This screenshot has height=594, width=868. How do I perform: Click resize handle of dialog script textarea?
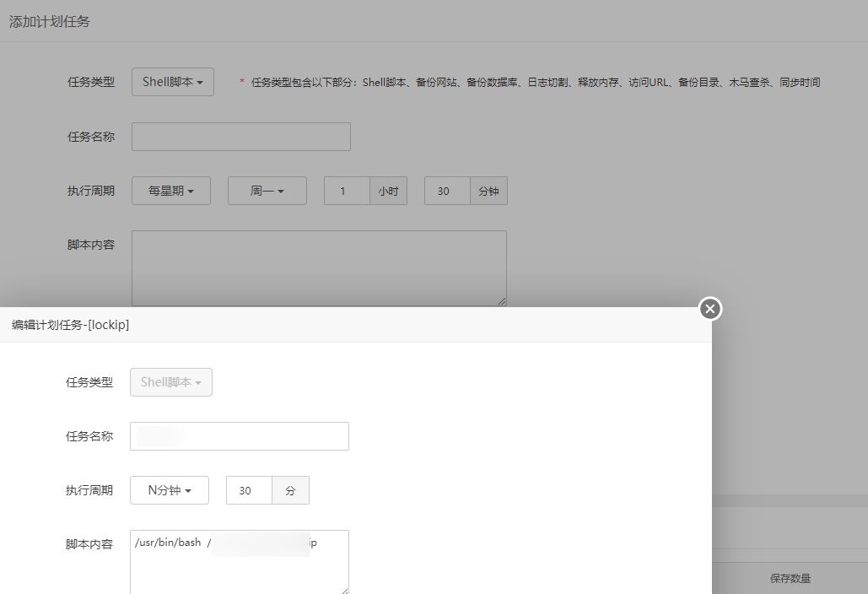click(344, 591)
